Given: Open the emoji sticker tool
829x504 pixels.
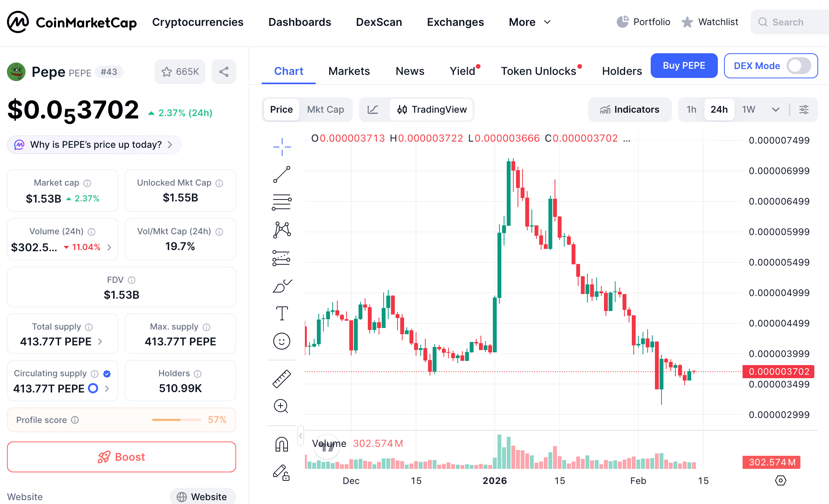Looking at the screenshot, I should point(282,341).
